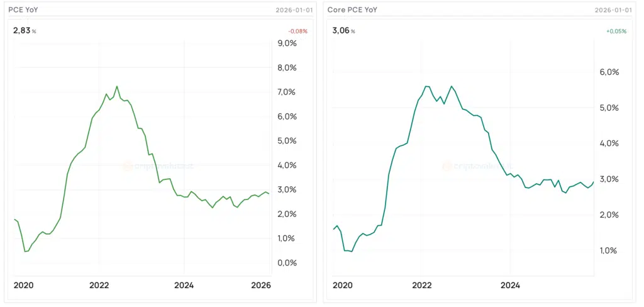644x307 pixels.
Task: Click the 2024 label on Core PCE time axis
Action: [510, 286]
